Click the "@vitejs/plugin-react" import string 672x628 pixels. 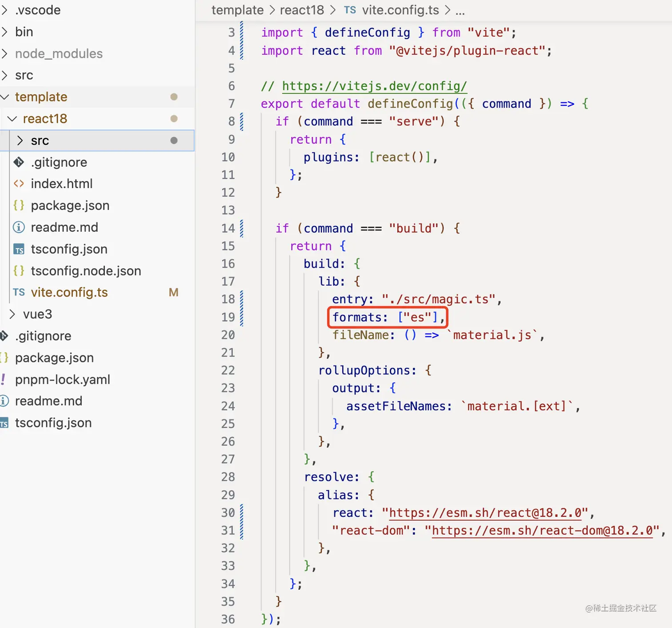coord(467,50)
